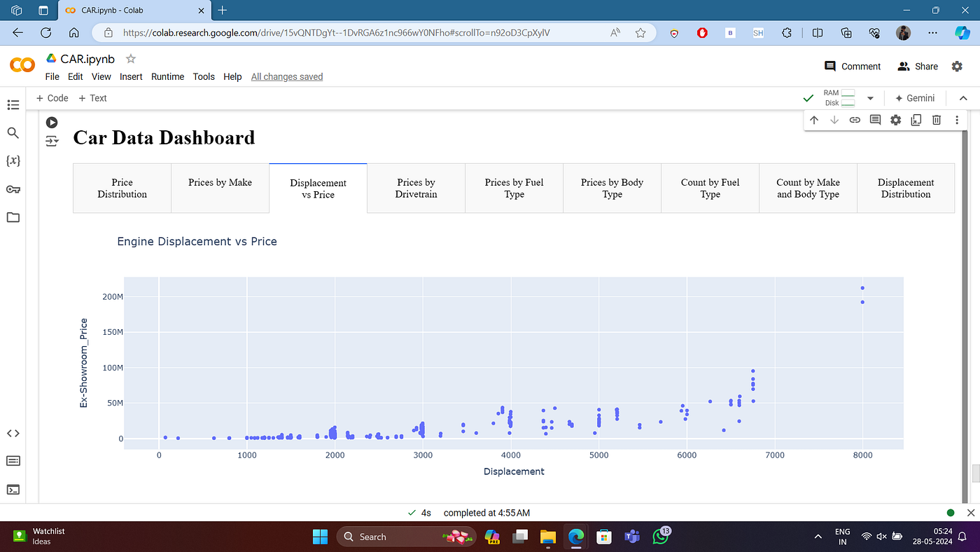Viewport: 980px width, 552px height.
Task: Open the Secrets key icon in sidebar
Action: [x=13, y=189]
